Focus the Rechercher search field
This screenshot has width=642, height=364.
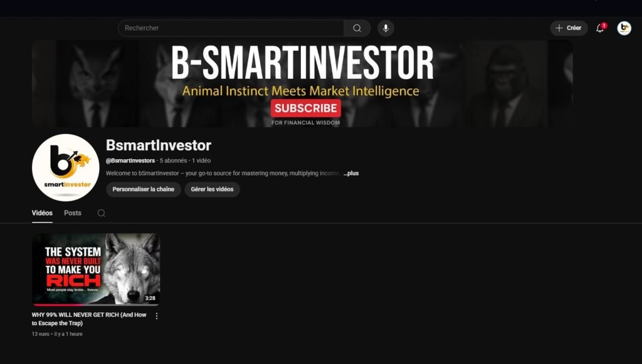coord(231,28)
